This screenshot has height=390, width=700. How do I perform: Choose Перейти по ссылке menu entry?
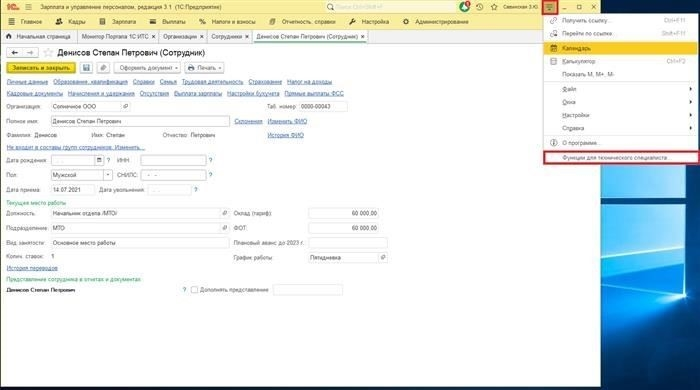click(621, 33)
